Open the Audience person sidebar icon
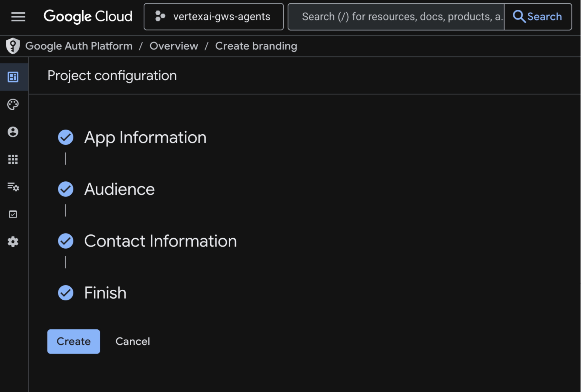The image size is (581, 392). point(13,132)
